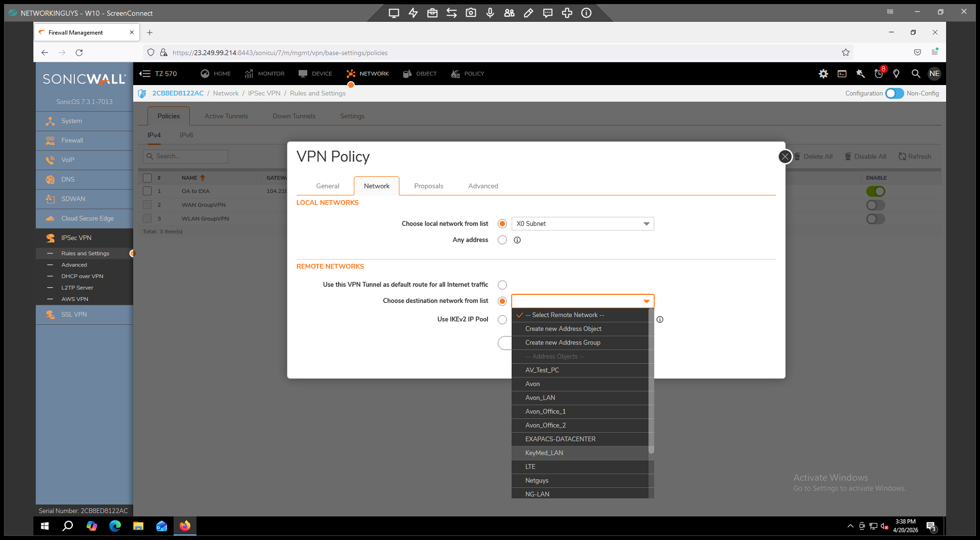Viewport: 980px width, 540px height.
Task: Open the DEVICE section icon
Action: point(303,74)
